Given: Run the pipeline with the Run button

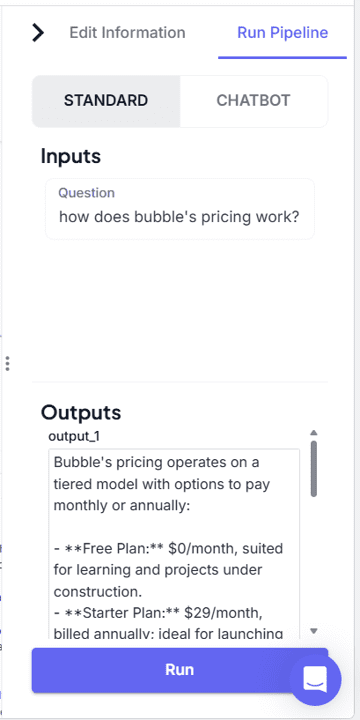Looking at the screenshot, I should click(x=180, y=670).
